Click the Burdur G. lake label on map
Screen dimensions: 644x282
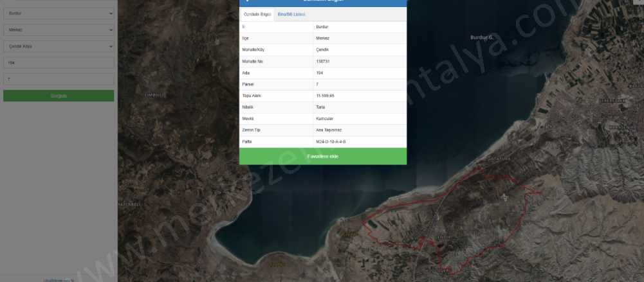(482, 37)
